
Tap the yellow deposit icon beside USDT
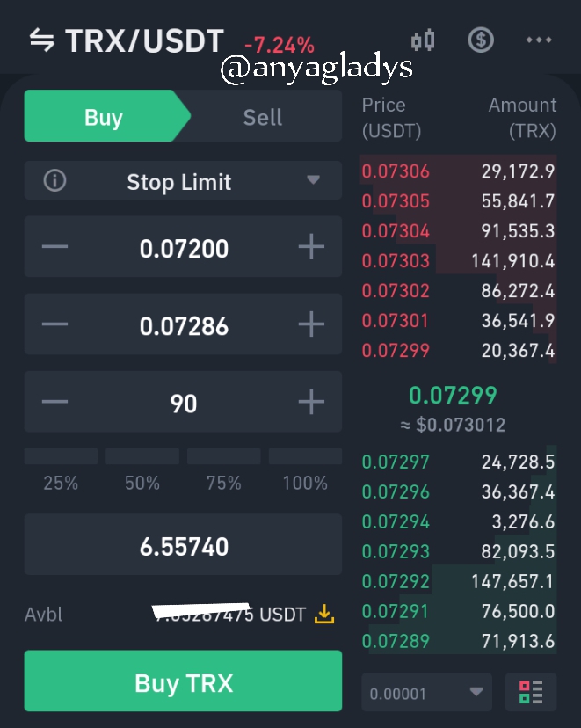point(324,614)
